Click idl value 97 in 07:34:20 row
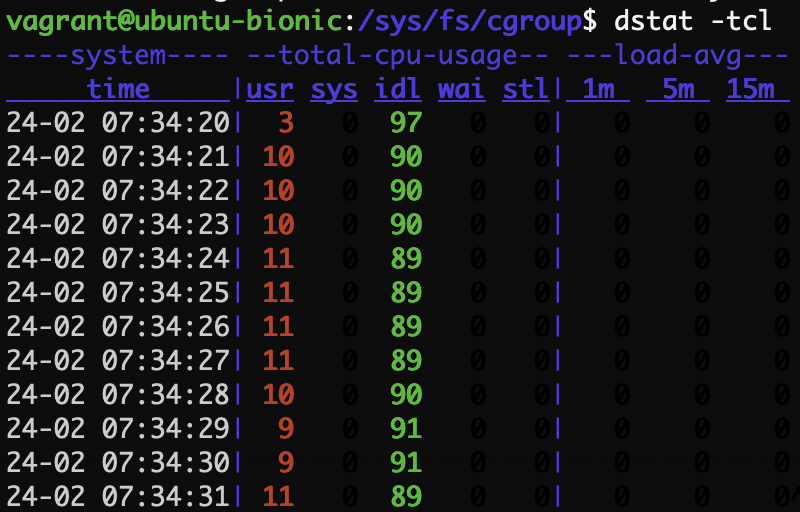This screenshot has height=512, width=800. (x=406, y=123)
